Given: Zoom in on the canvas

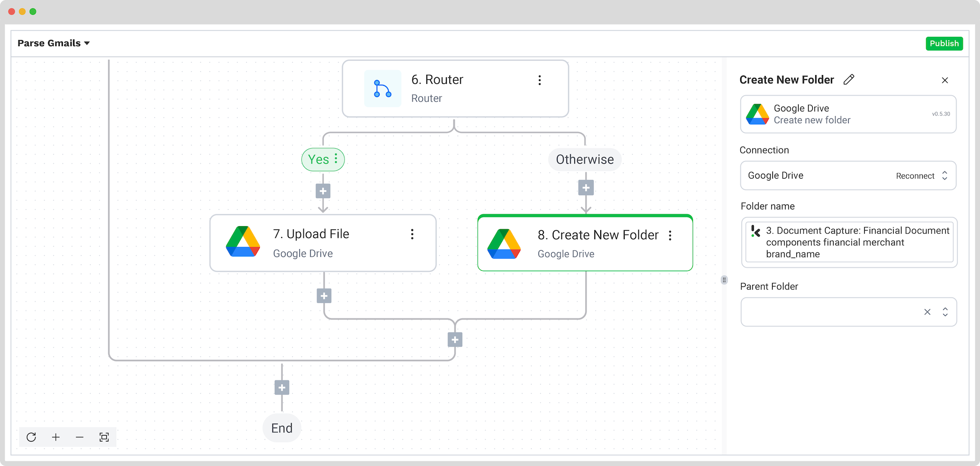Looking at the screenshot, I should [x=56, y=437].
